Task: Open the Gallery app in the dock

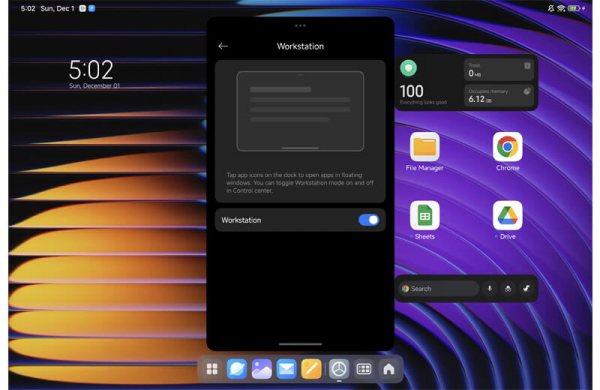Action: pos(262,369)
